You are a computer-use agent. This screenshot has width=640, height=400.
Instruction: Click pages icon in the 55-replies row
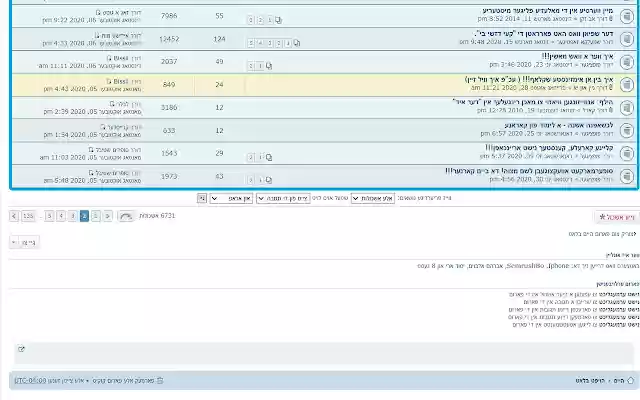[278, 20]
